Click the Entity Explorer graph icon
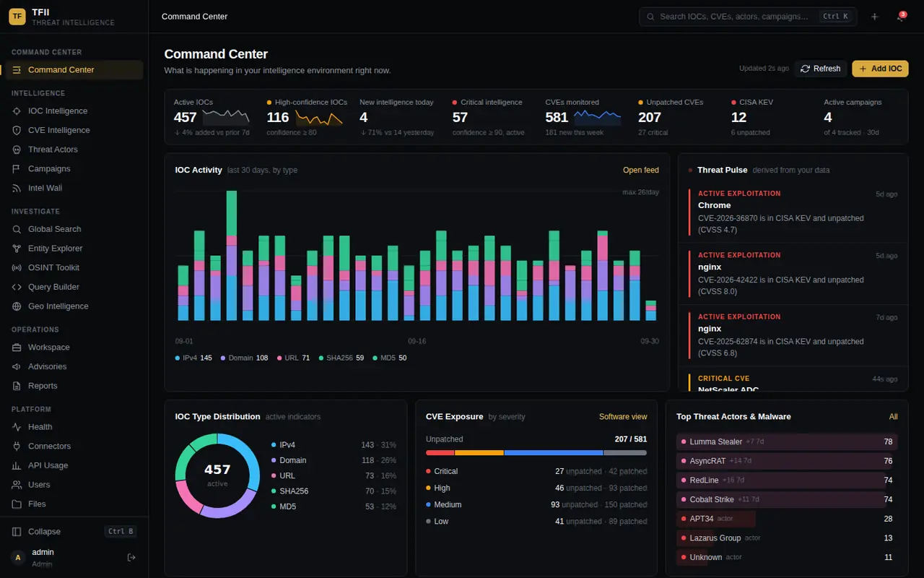Viewport: 924px width, 578px height. click(17, 249)
